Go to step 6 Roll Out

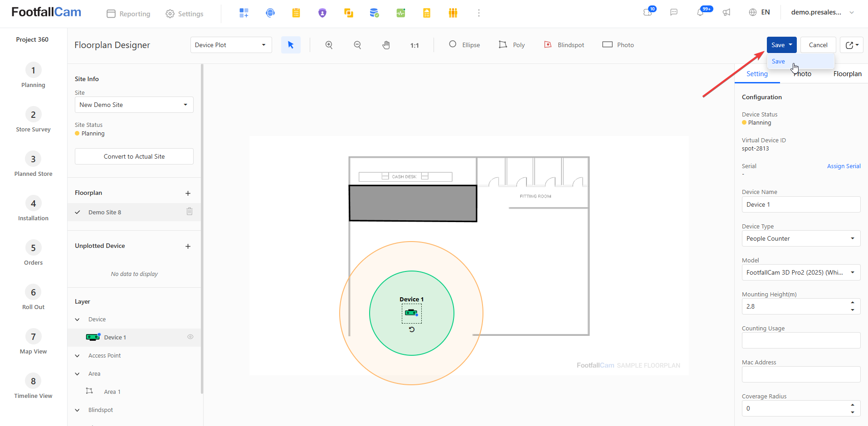[x=33, y=297]
